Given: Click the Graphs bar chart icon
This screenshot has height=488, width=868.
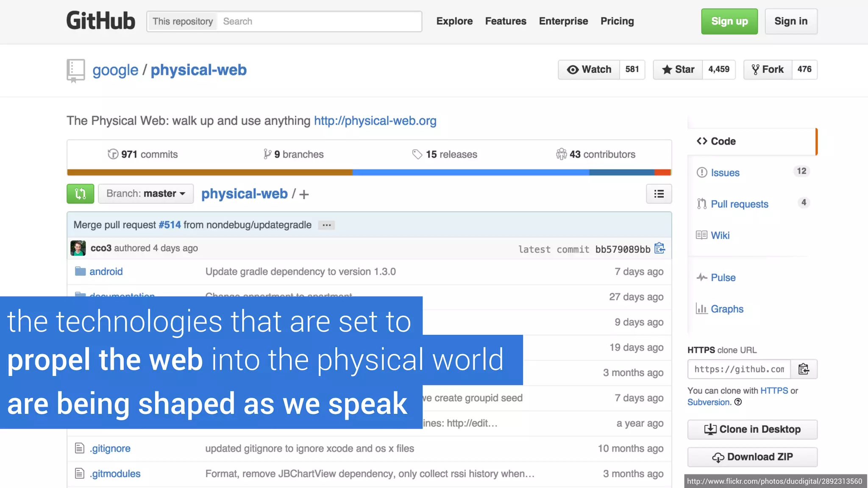Looking at the screenshot, I should (701, 308).
